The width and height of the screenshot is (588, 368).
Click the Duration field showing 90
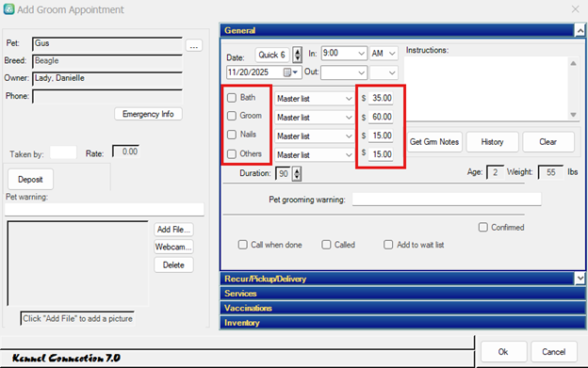284,174
